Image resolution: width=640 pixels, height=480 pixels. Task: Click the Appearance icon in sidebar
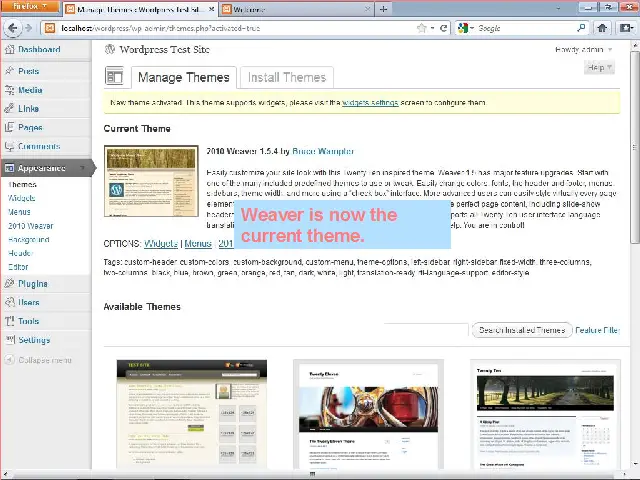pyautogui.click(x=9, y=168)
